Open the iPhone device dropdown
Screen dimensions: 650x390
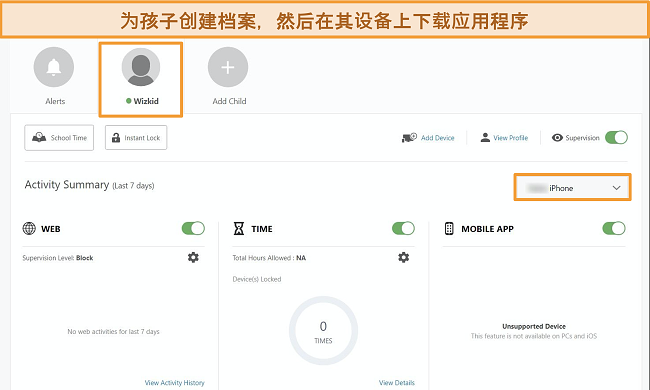click(572, 188)
